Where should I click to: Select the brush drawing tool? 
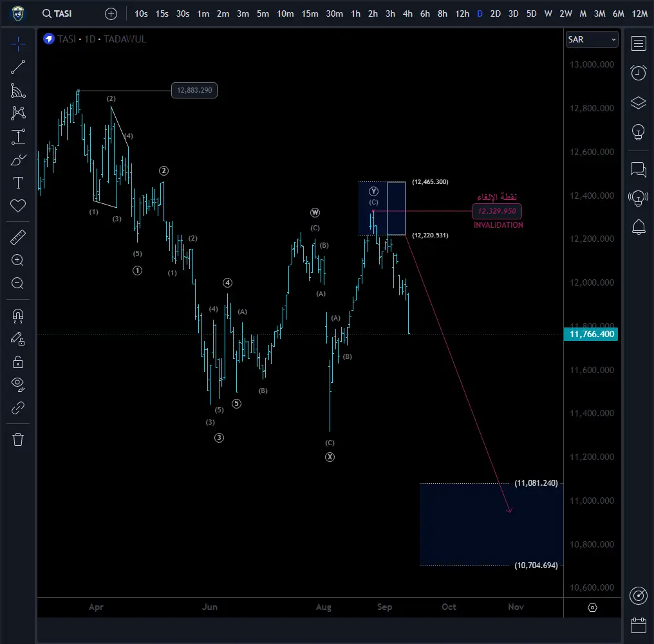pyautogui.click(x=18, y=160)
